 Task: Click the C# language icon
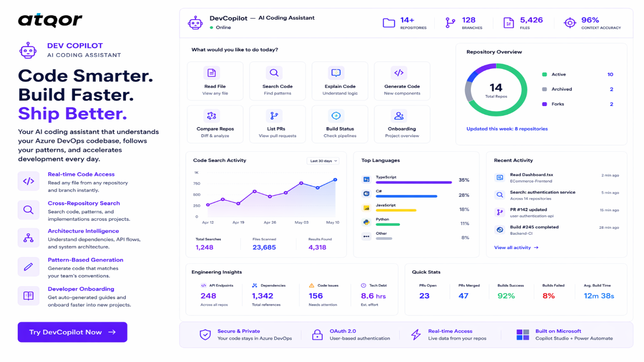366,193
